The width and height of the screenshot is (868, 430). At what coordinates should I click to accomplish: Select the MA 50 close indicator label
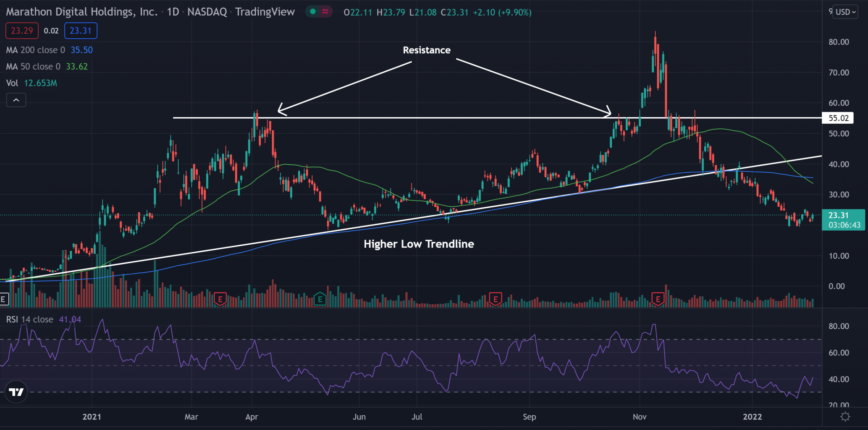click(x=33, y=67)
